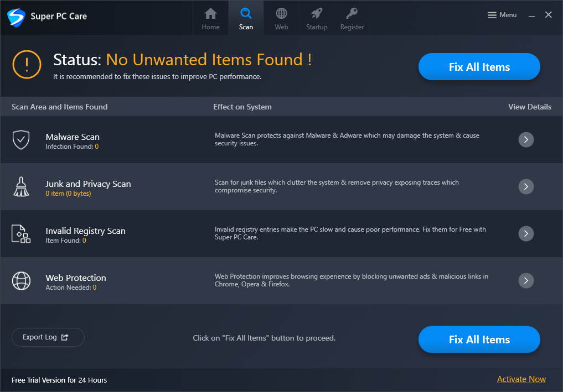Click the Invalid Registry Scan icon
Viewport: 563px width, 392px height.
pyautogui.click(x=21, y=234)
